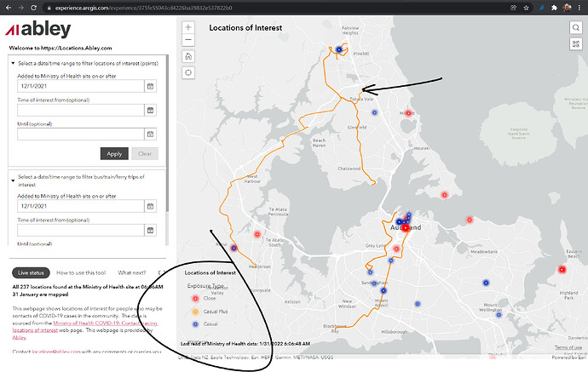This screenshot has width=588, height=372.
Task: Open the Chrome three-dot menu
Action: (x=581, y=7)
